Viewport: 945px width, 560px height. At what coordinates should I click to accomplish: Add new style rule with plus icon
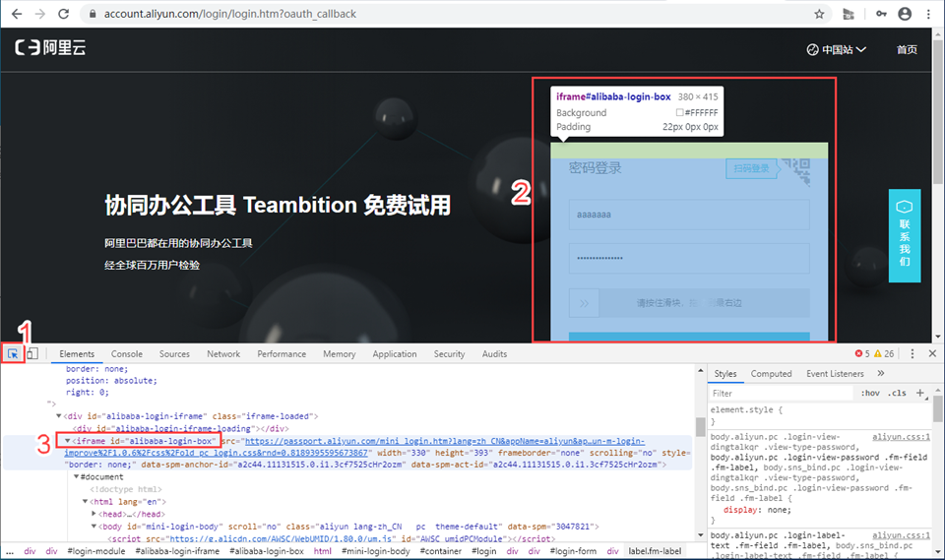pyautogui.click(x=920, y=393)
